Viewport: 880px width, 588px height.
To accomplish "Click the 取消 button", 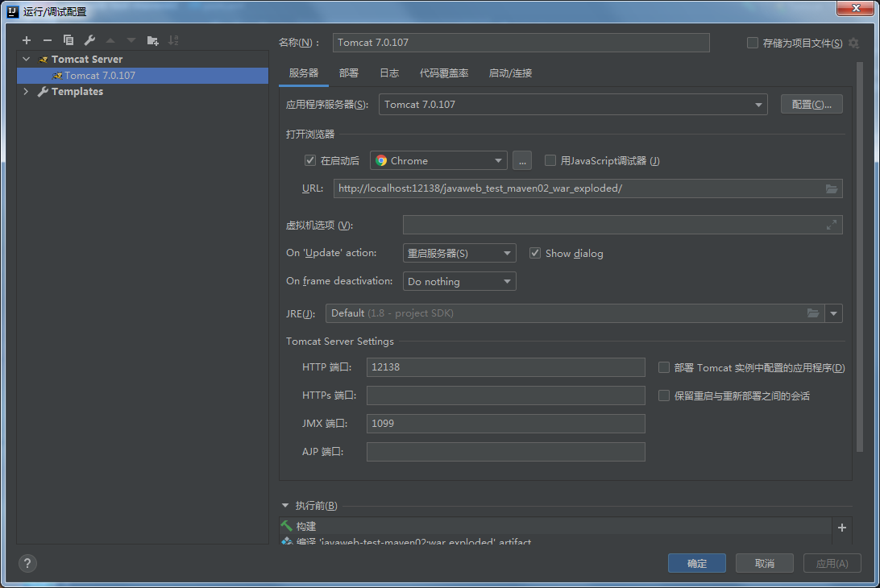I will [x=765, y=563].
